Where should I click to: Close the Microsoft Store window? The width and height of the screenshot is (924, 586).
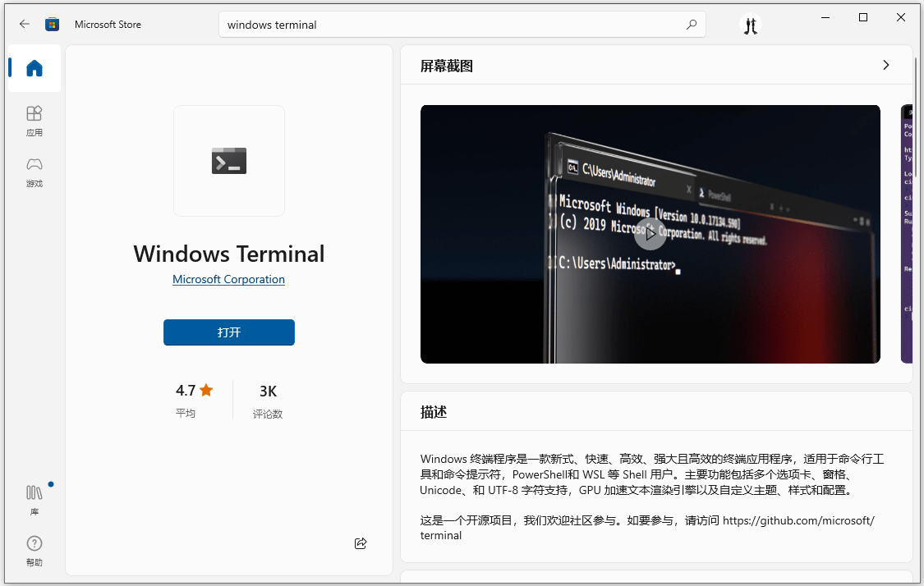(x=901, y=18)
